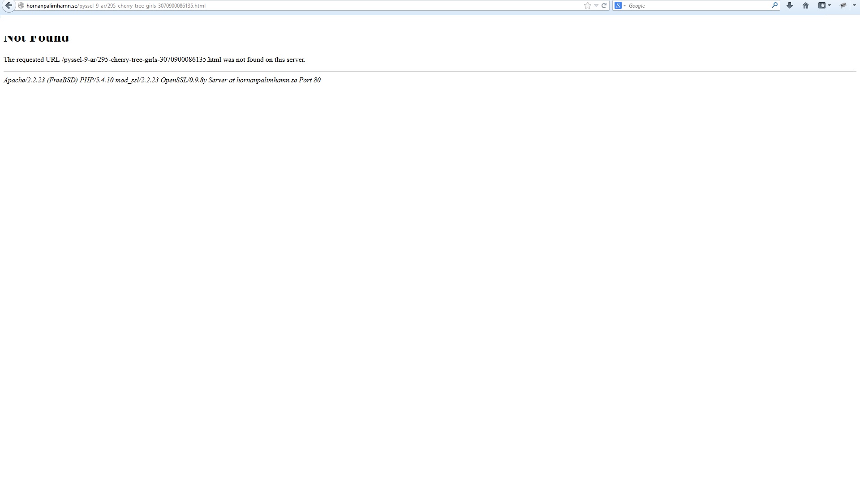Click the requested URL error message

(154, 60)
